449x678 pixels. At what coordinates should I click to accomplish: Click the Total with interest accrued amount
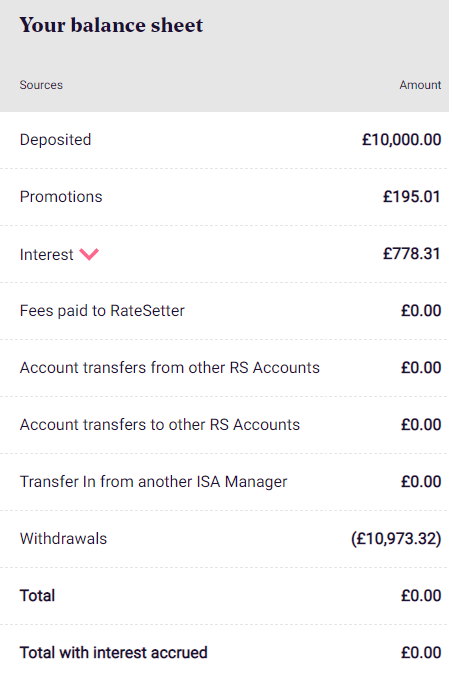(421, 652)
